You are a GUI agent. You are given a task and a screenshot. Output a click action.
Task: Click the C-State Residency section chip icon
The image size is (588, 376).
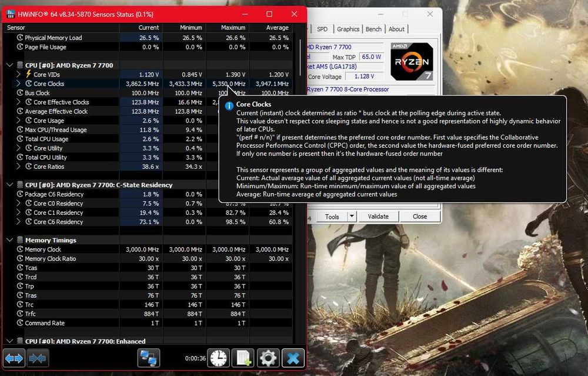(20, 185)
